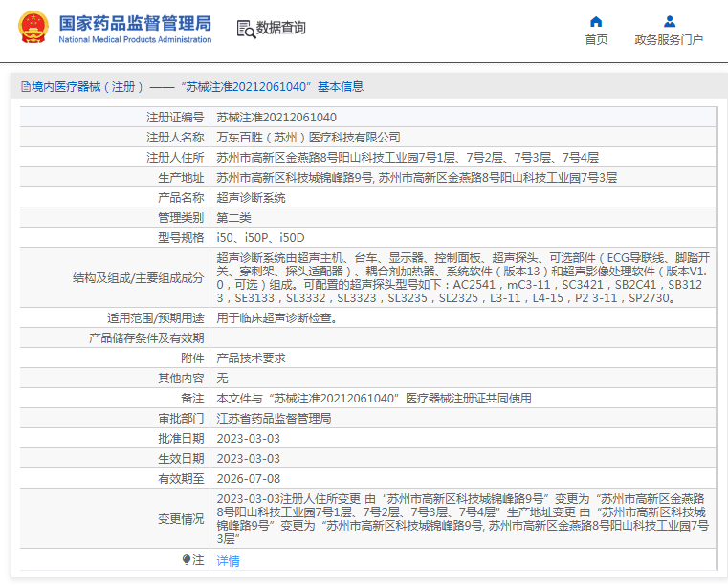The image size is (728, 587).
Task: Click the model spec i50、i50P、i50D cell
Action: coord(260,237)
